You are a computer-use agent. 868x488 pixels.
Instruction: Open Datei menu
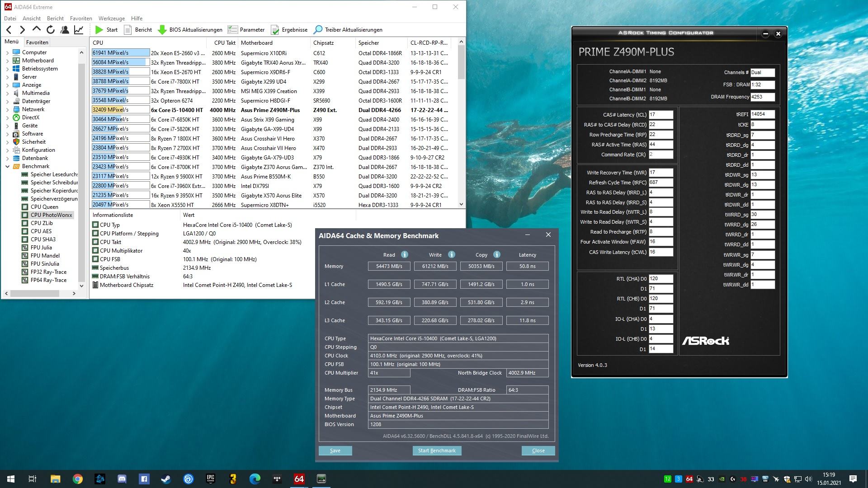10,19
